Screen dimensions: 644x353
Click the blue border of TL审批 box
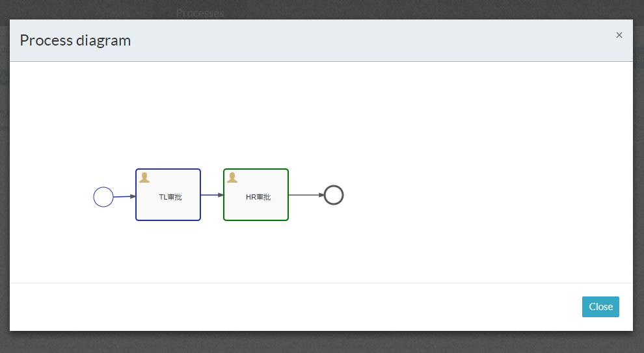tap(136, 208)
